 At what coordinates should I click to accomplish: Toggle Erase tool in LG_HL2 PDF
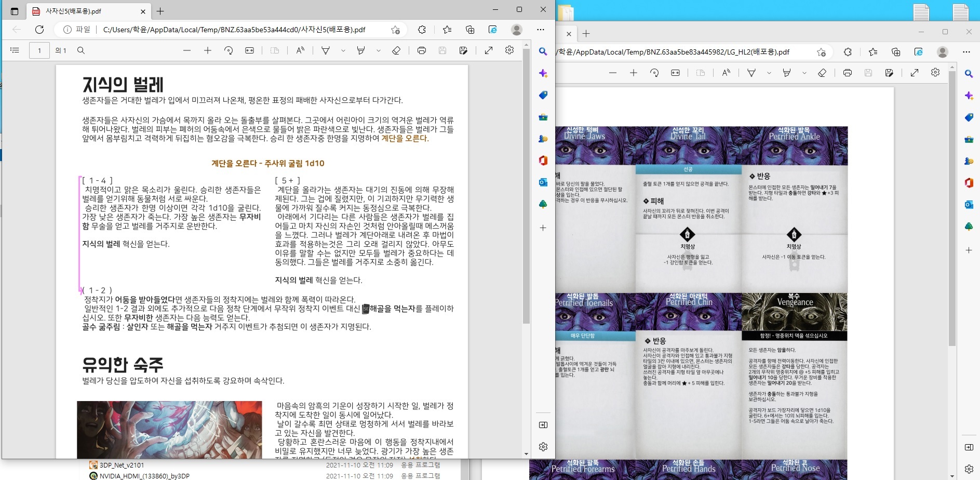[822, 73]
